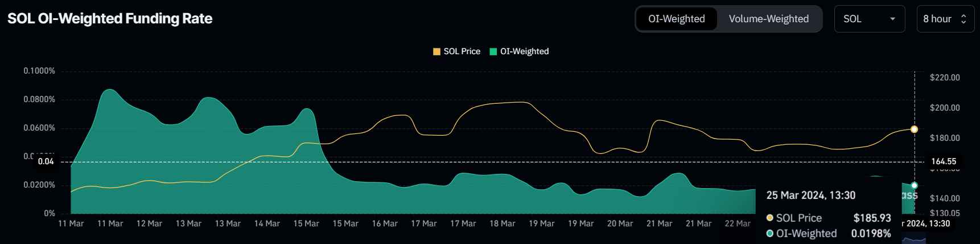Click the green funding rate marker on chart
Image resolution: width=980 pixels, height=244 pixels.
point(914,185)
